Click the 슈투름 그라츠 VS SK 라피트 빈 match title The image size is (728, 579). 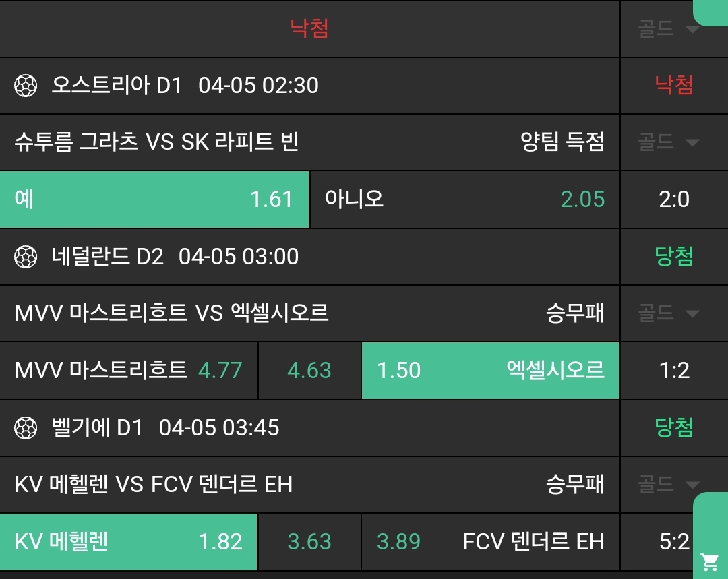(x=156, y=142)
